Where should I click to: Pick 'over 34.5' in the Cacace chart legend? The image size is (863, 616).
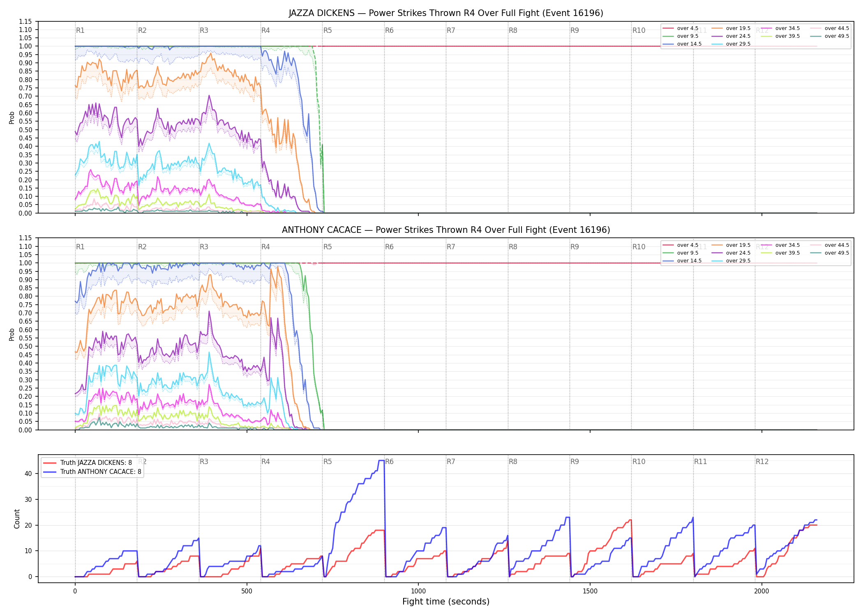(780, 245)
